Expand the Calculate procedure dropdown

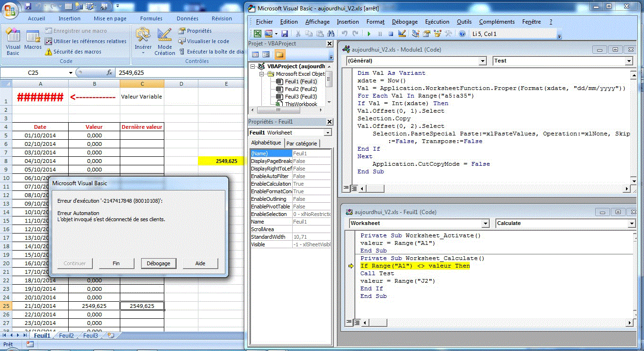[631, 224]
